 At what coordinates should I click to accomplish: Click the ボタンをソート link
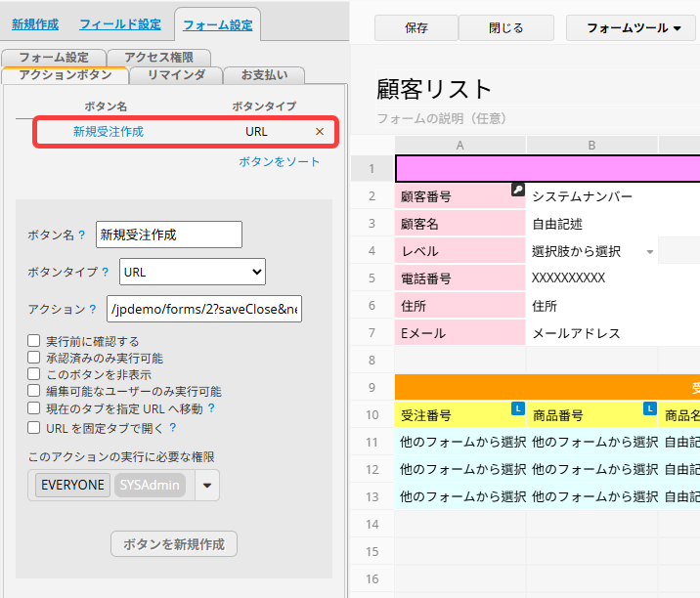tap(280, 162)
